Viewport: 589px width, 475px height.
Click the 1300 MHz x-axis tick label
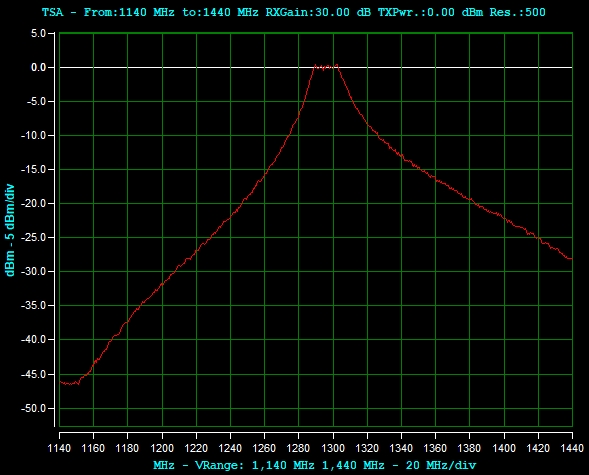(x=333, y=448)
